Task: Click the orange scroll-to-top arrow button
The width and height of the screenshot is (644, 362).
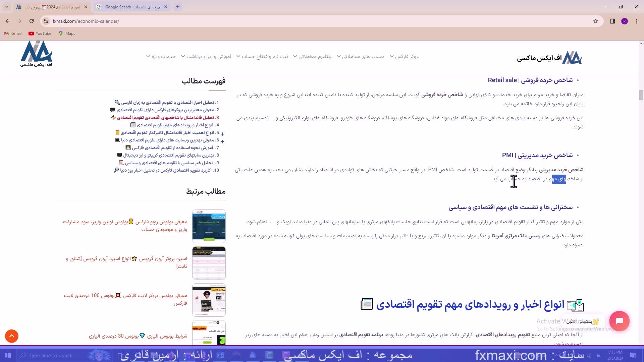Action: [12, 336]
